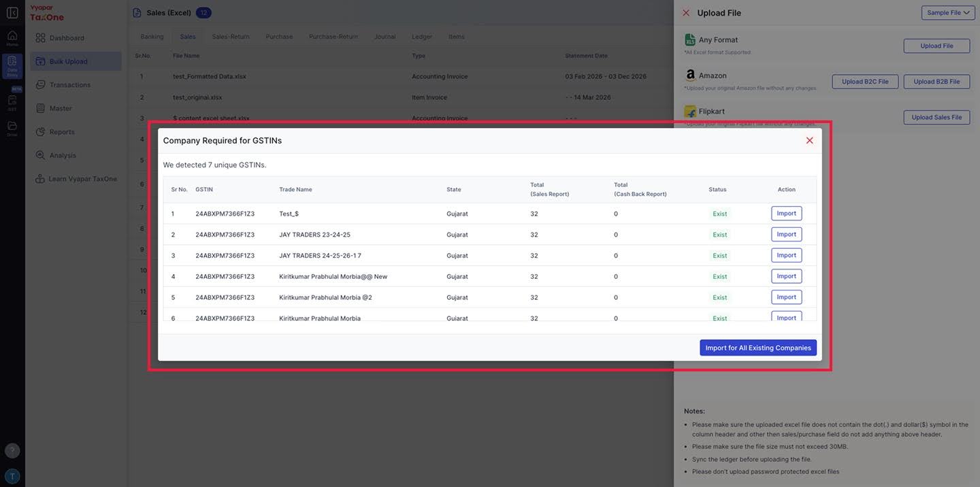Viewport: 980px width, 487px height.
Task: Switch to the Ledger tab
Action: click(x=422, y=37)
